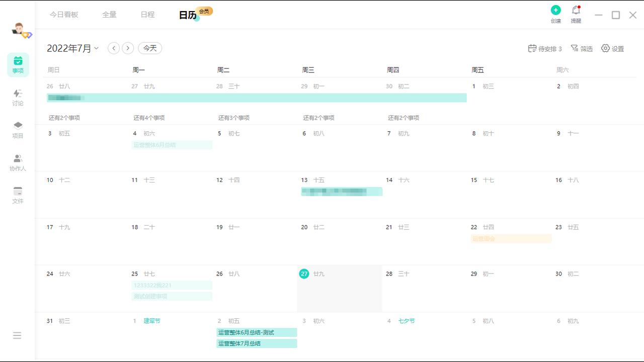Open the 文件 files section
The height and width of the screenshot is (362, 644).
(18, 195)
